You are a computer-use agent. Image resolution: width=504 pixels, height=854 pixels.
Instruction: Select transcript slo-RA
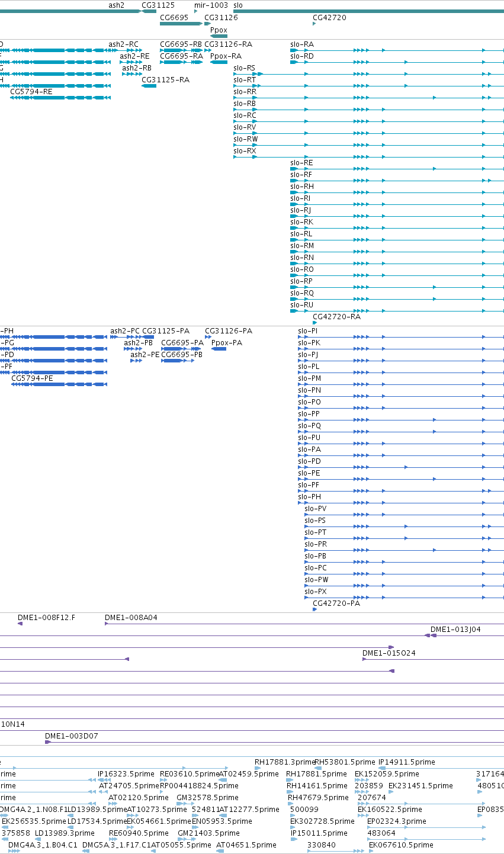[302, 44]
